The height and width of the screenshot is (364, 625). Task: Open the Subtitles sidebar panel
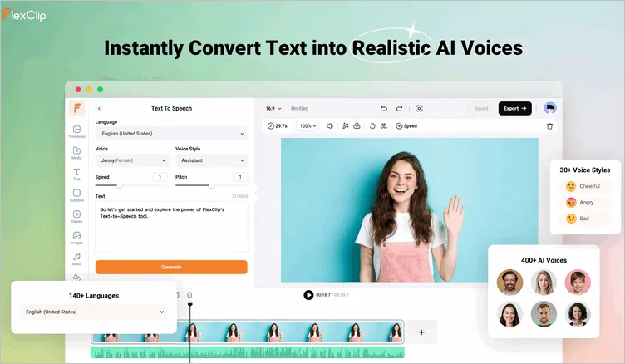click(76, 195)
